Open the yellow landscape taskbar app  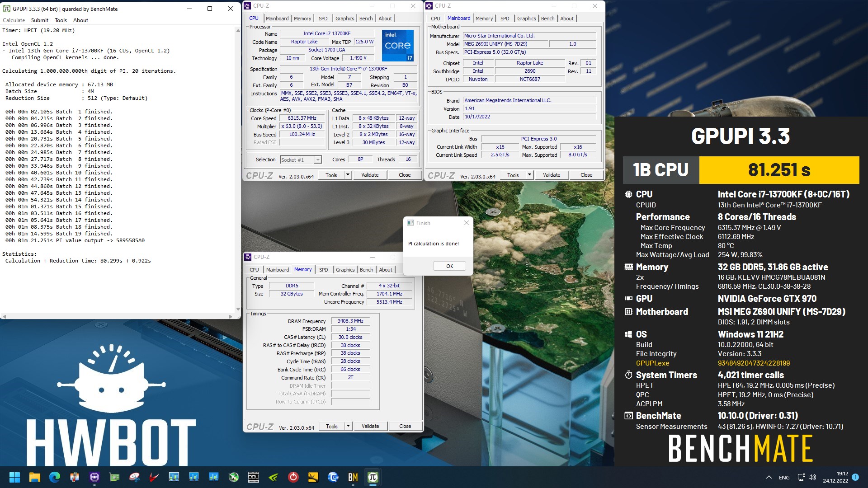[x=313, y=477]
